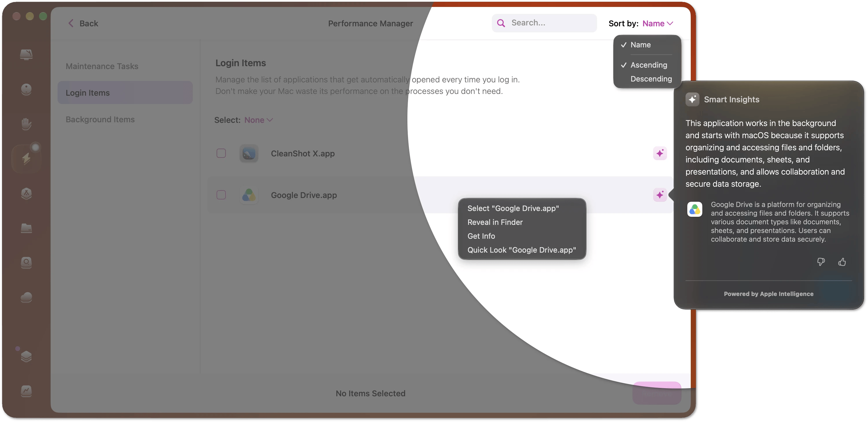
Task: Choose Quick Look "Google Drive.app"
Action: 522,250
